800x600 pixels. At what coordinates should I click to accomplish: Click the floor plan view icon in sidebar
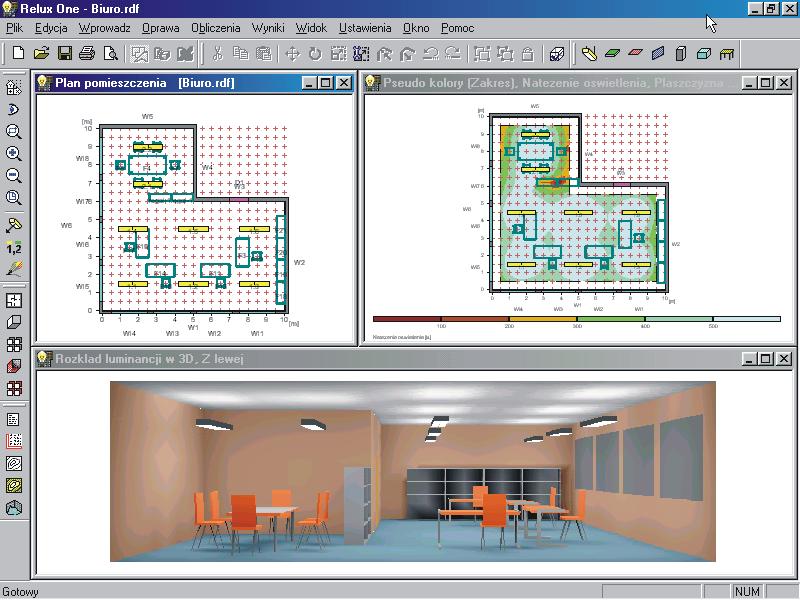pyautogui.click(x=14, y=300)
